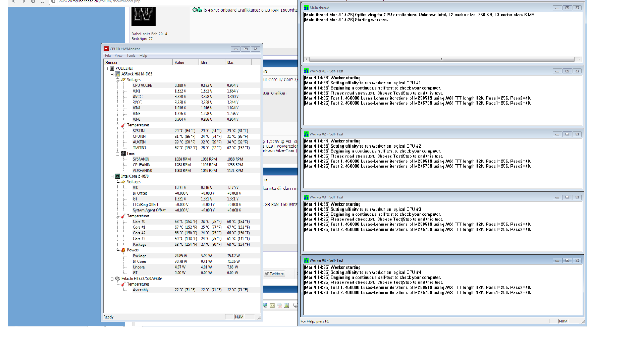Image resolution: width=644 pixels, height=362 pixels.
Task: Click the Powers flame icon
Action: tap(123, 250)
